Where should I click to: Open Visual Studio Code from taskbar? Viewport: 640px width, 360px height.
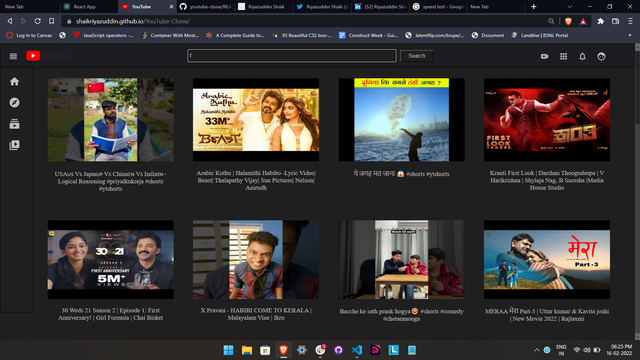pyautogui.click(x=357, y=350)
